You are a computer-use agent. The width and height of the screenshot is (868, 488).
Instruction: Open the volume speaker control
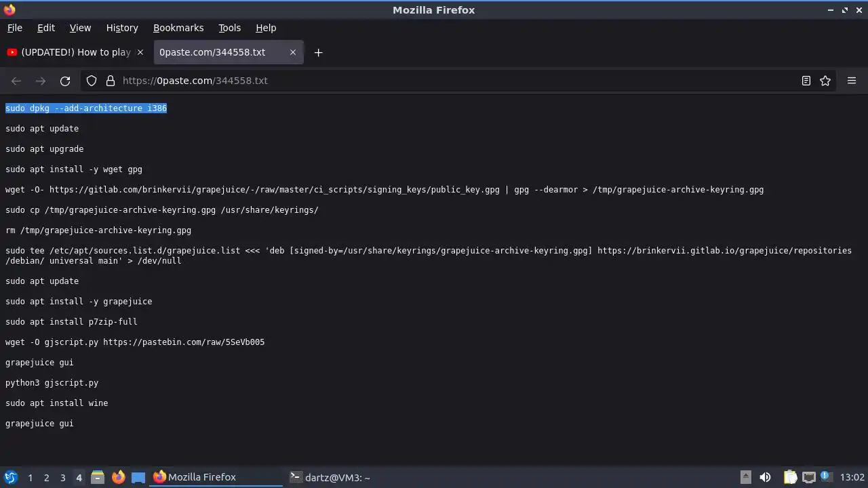(765, 477)
